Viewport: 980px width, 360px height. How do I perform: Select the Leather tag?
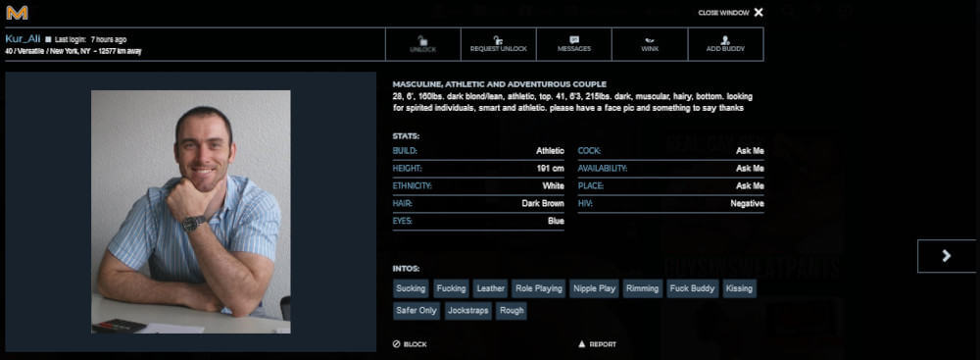point(490,288)
